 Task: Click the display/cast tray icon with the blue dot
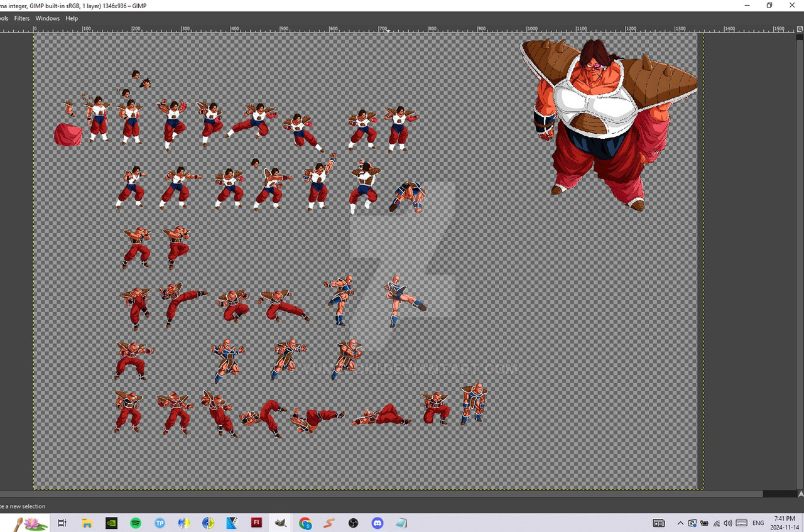692,523
